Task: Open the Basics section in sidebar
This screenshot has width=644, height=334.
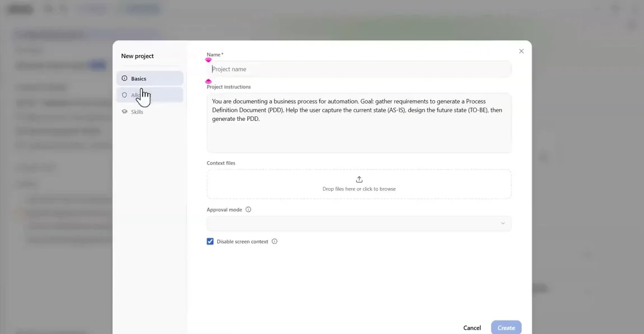Action: (149, 78)
